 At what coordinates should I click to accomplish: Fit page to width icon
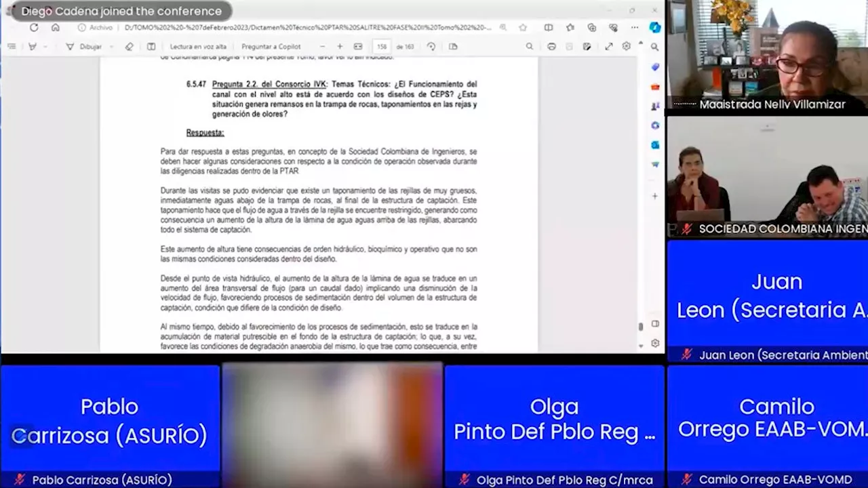pos(358,47)
